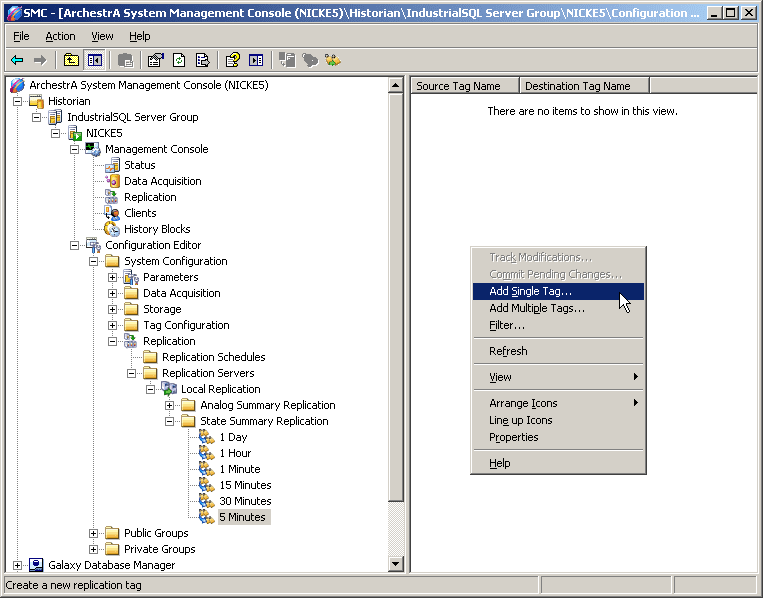Viewport: 763px width, 598px height.
Task: Open Arrange Icons submenu
Action: tap(558, 403)
